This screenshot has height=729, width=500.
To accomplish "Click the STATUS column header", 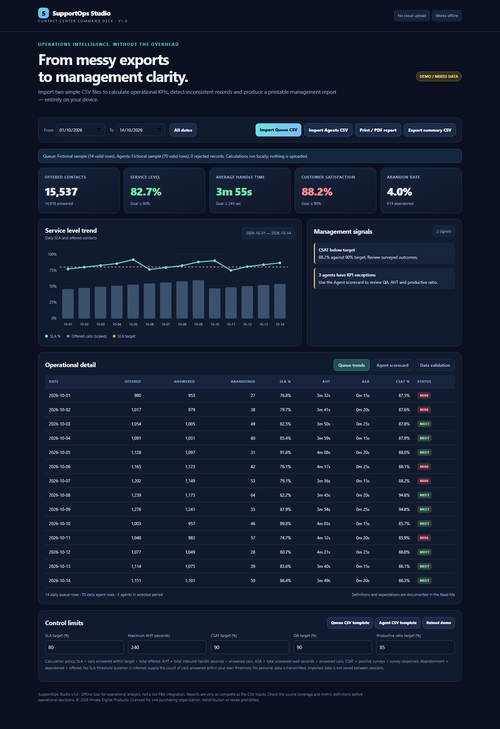I will point(424,382).
